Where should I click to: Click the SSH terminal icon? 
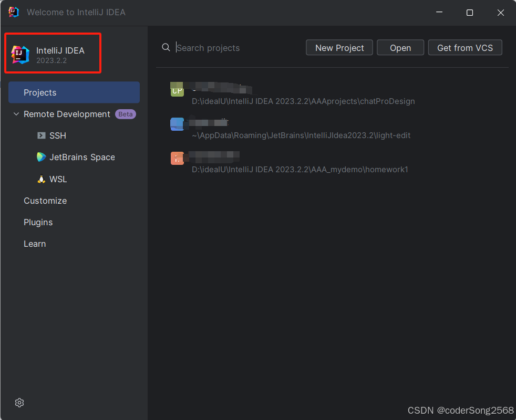click(41, 135)
